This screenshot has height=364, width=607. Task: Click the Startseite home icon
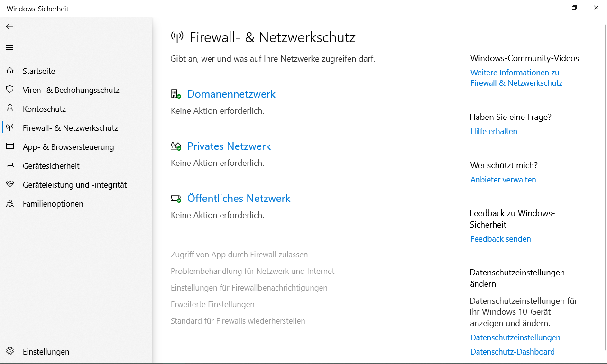pos(9,71)
